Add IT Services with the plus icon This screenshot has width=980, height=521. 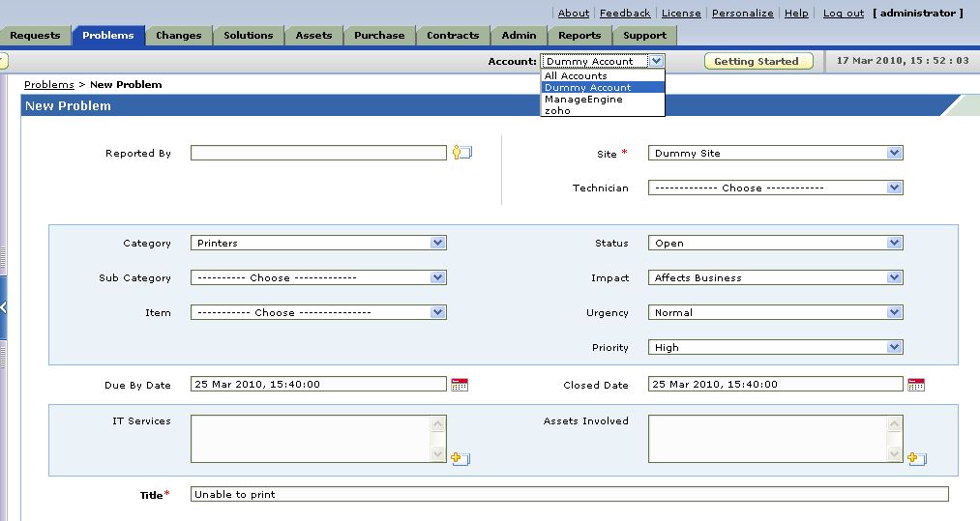coord(460,458)
